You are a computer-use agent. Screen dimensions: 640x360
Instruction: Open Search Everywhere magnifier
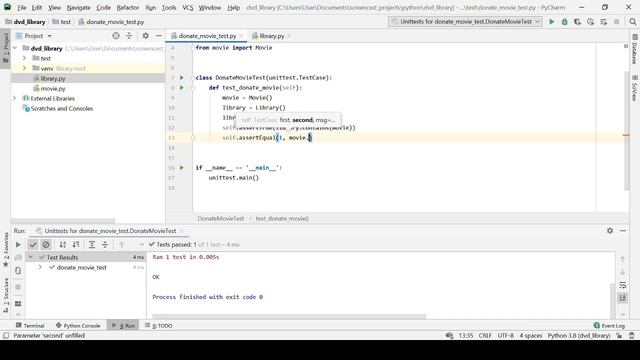pyautogui.click(x=633, y=22)
